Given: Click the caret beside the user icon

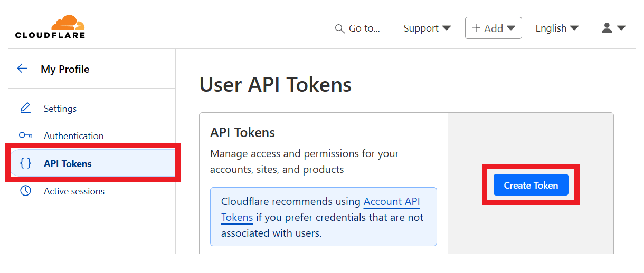Looking at the screenshot, I should 621,28.
